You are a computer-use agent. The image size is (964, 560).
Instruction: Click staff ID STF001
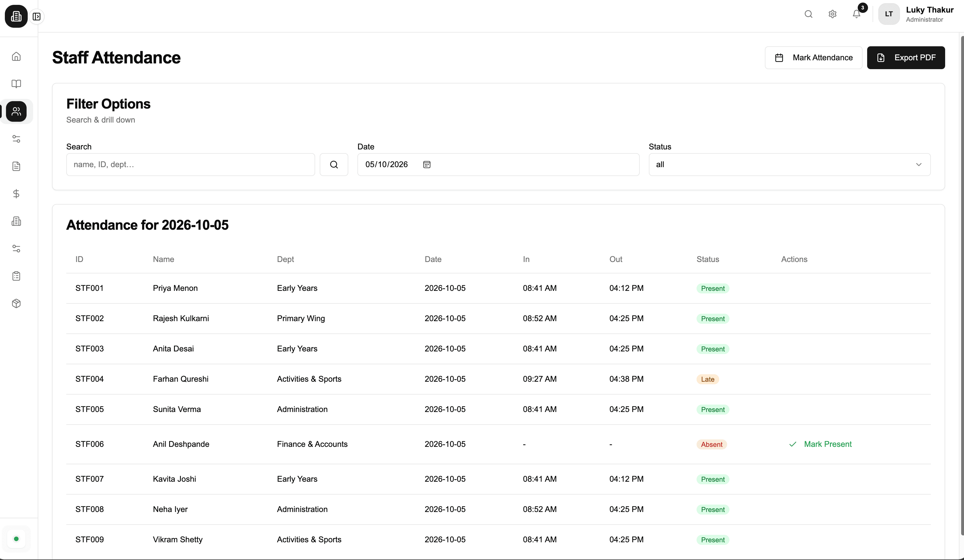[89, 288]
